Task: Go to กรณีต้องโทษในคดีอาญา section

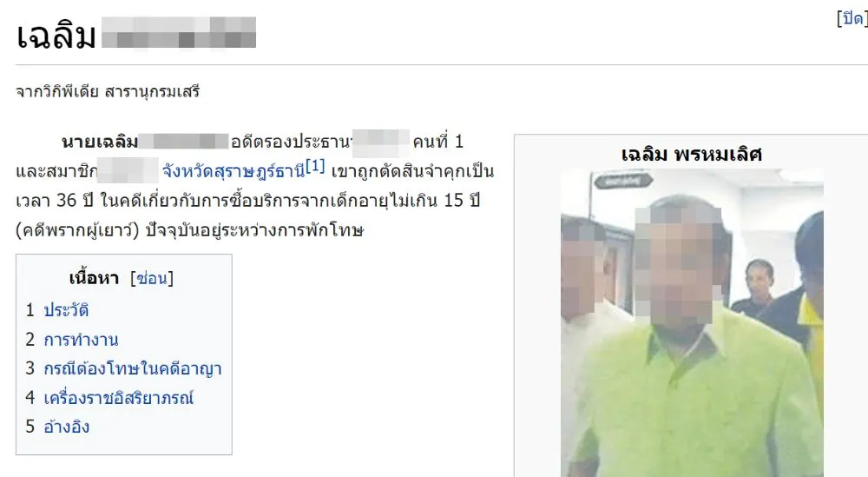Action: click(x=133, y=368)
